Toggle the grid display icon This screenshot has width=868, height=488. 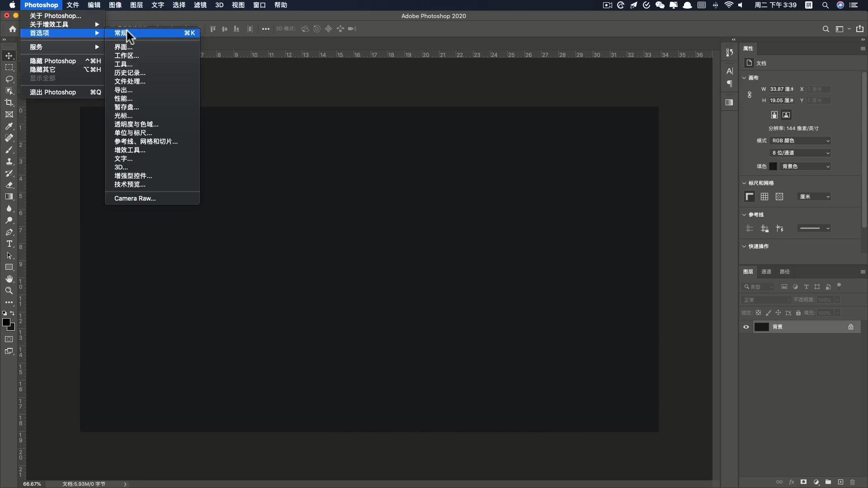click(x=764, y=197)
